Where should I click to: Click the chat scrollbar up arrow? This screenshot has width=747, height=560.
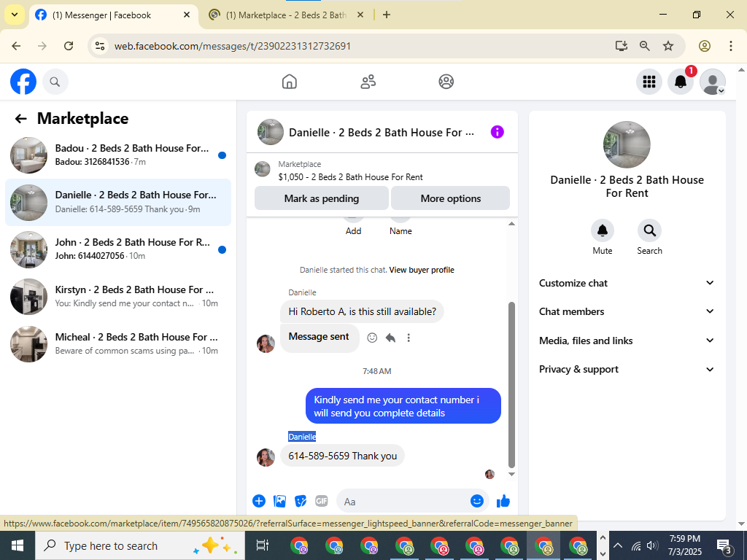tap(511, 223)
